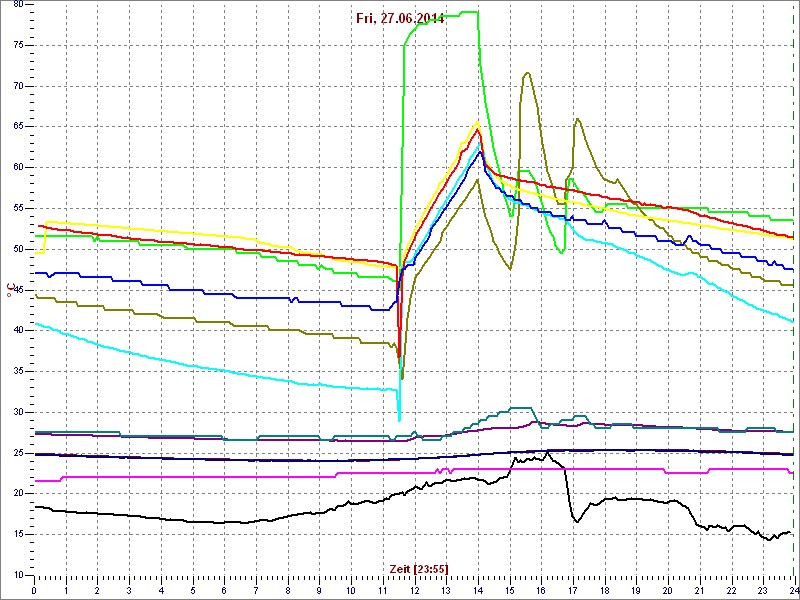Select the hour 6 tick label on the time axis

(x=224, y=590)
